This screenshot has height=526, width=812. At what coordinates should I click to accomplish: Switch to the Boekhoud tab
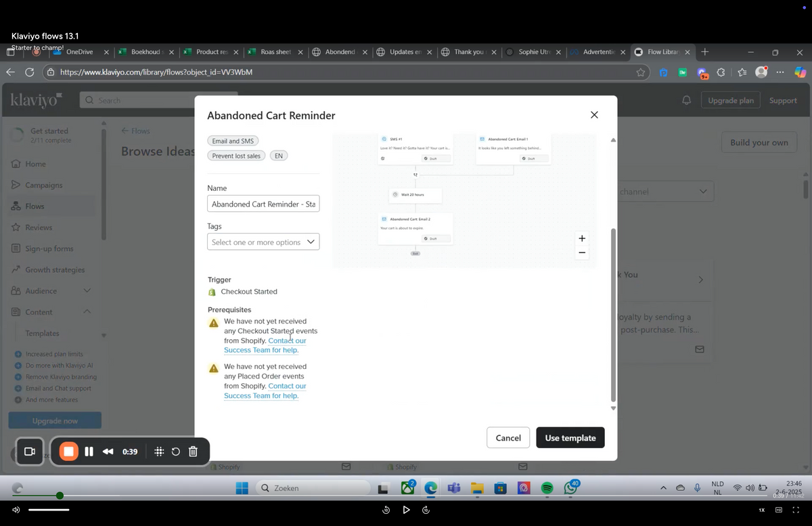(x=146, y=51)
